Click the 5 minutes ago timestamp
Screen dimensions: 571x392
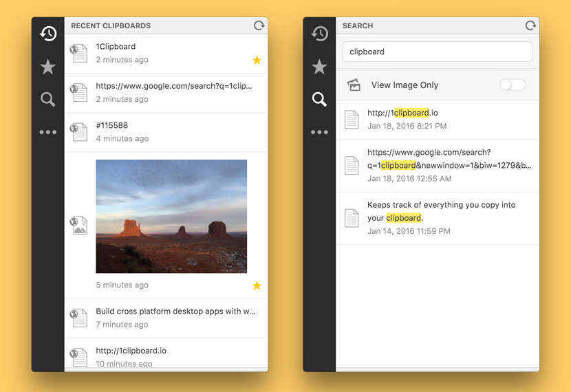(x=122, y=285)
